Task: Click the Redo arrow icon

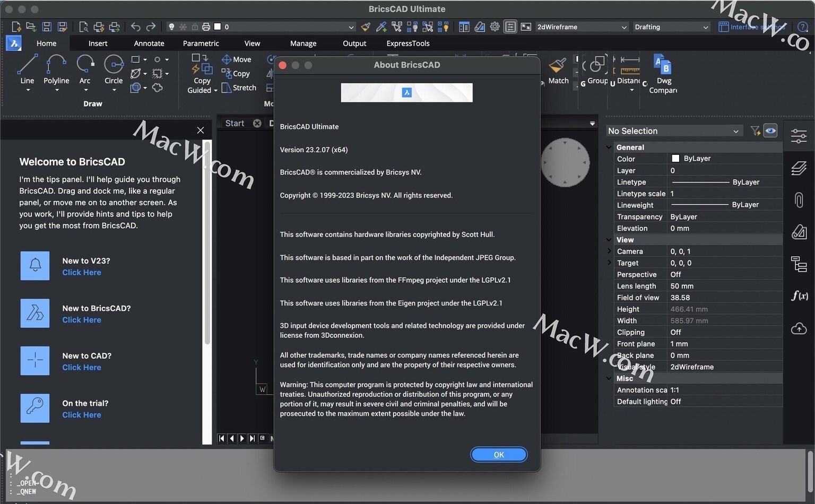Action: click(x=151, y=27)
